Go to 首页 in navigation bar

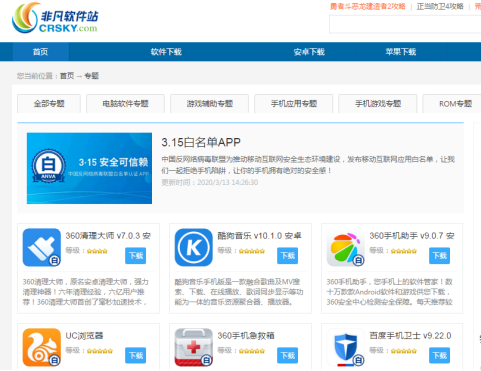(41, 52)
